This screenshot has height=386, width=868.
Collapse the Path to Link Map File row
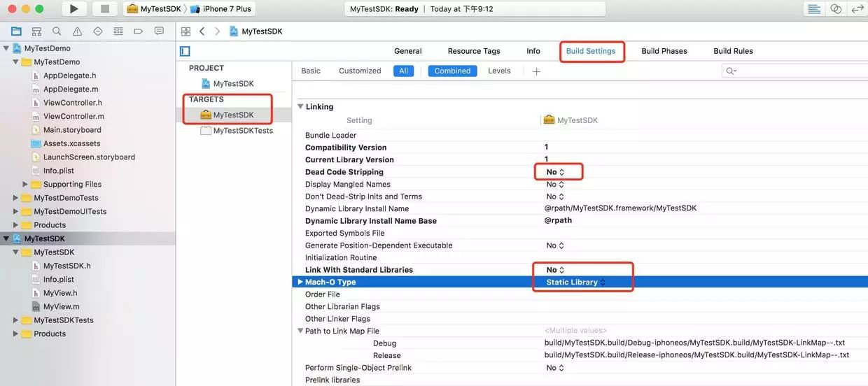click(x=301, y=331)
